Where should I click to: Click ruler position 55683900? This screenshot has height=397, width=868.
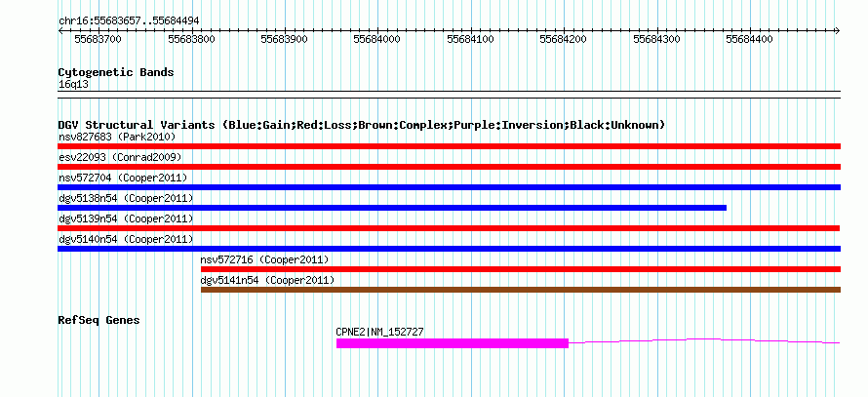click(284, 39)
